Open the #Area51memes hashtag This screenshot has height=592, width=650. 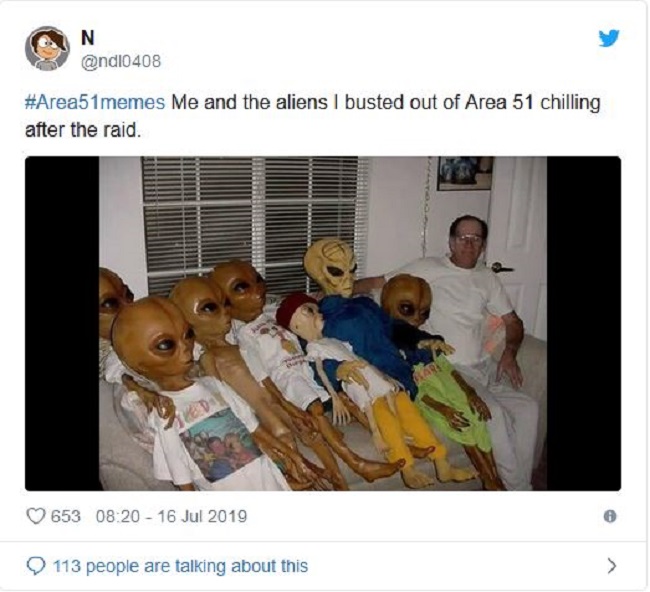pyautogui.click(x=95, y=102)
